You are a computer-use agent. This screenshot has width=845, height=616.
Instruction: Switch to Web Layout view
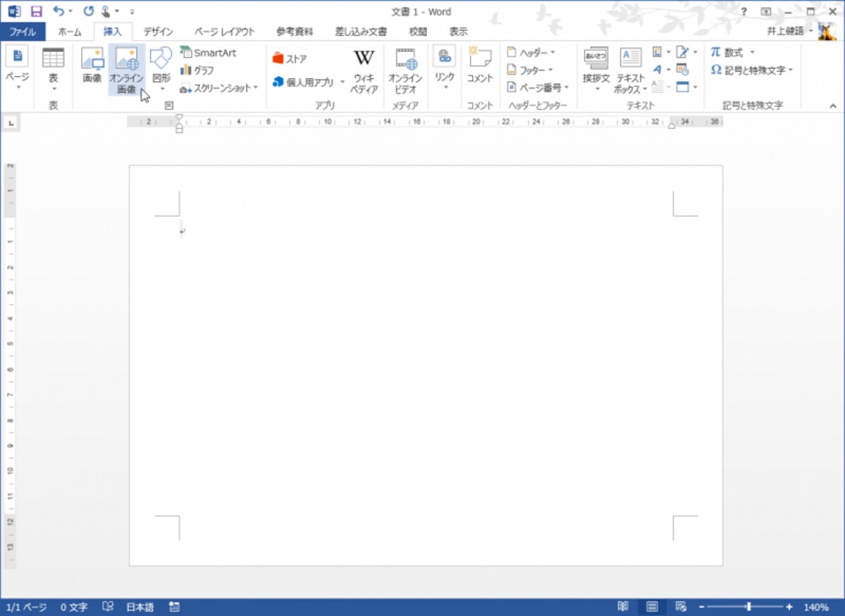[x=680, y=607]
